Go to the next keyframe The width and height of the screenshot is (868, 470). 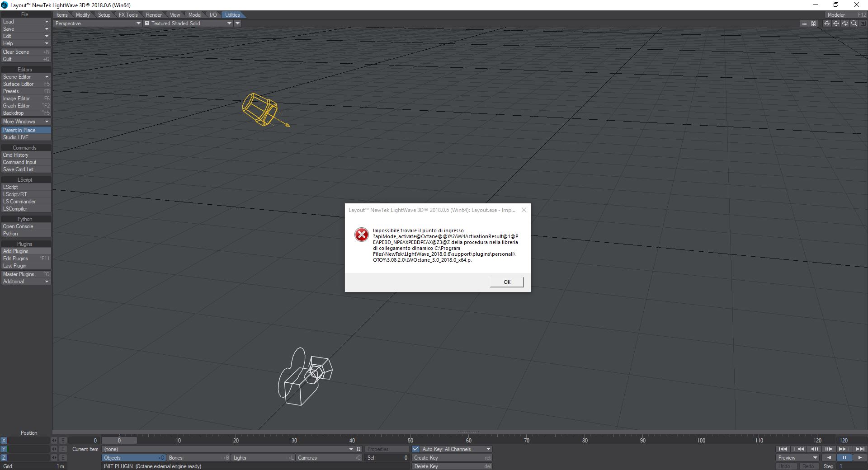click(x=844, y=449)
